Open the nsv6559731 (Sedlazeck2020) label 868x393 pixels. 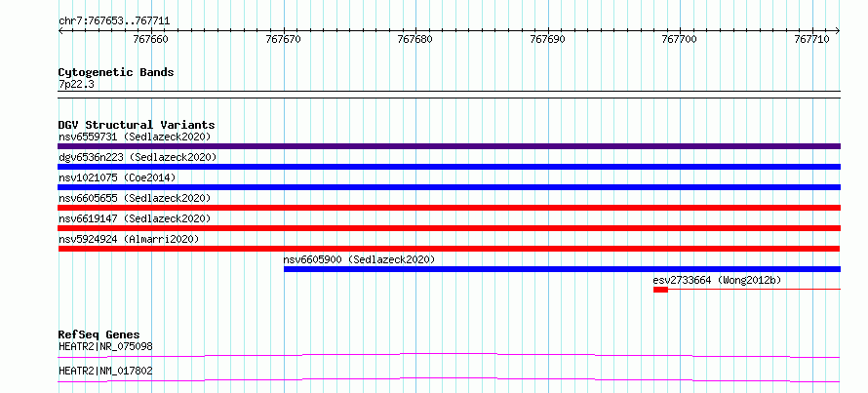coord(135,137)
